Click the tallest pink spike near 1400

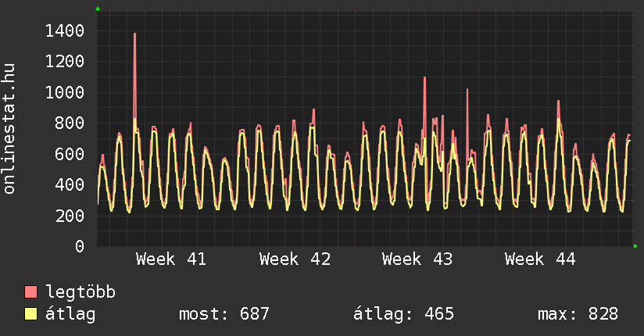pos(134,37)
